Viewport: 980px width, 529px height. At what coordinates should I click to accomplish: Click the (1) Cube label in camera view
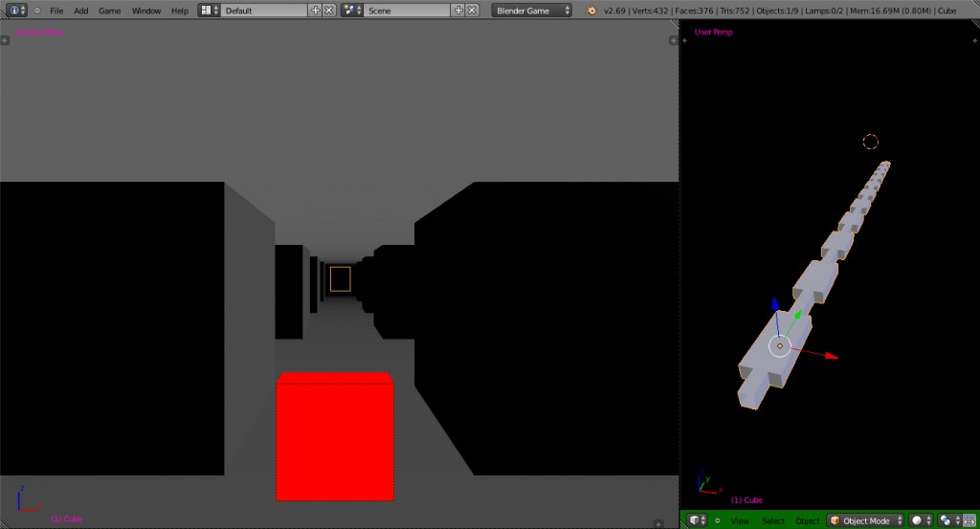[66, 519]
